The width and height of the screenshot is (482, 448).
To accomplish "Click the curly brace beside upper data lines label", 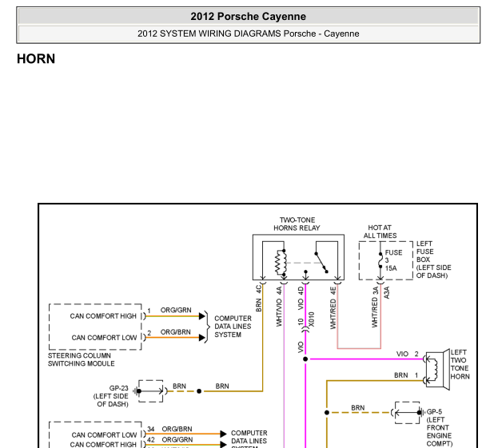I will [208, 327].
